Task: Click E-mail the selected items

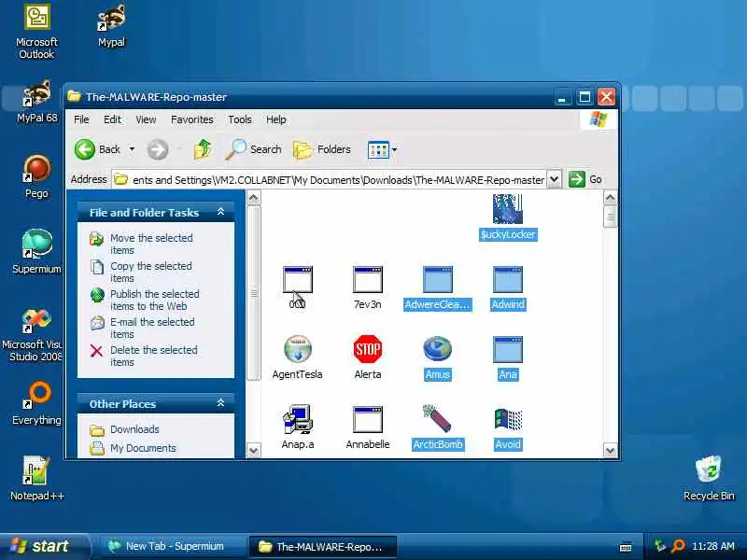Action: pyautogui.click(x=142, y=329)
